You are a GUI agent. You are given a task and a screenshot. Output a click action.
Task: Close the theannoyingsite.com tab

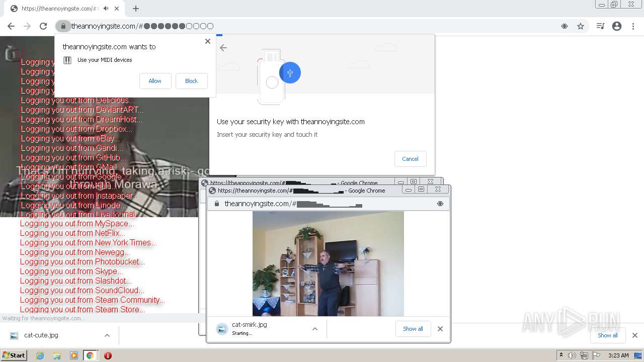coord(117,9)
